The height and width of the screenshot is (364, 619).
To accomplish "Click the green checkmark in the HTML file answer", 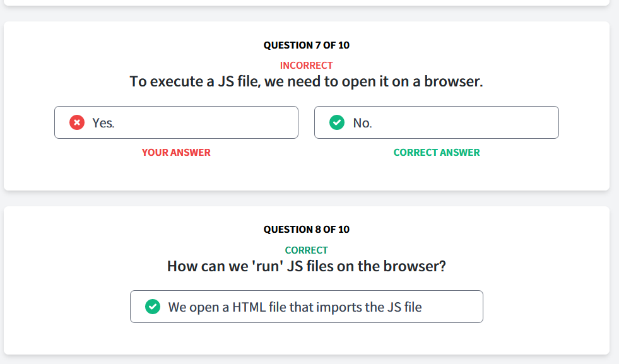I will [153, 307].
